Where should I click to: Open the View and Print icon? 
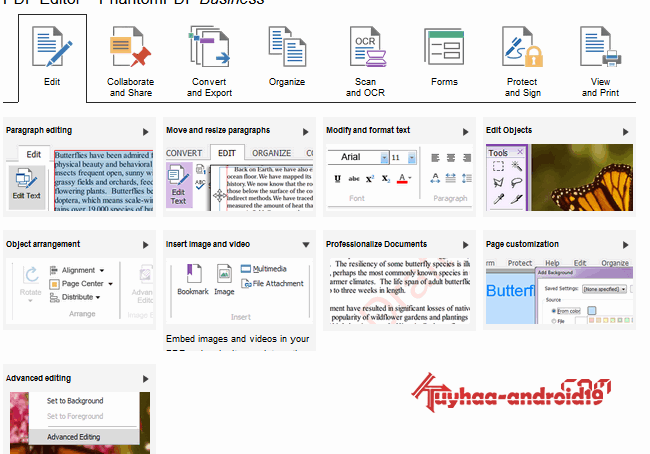click(x=600, y=46)
